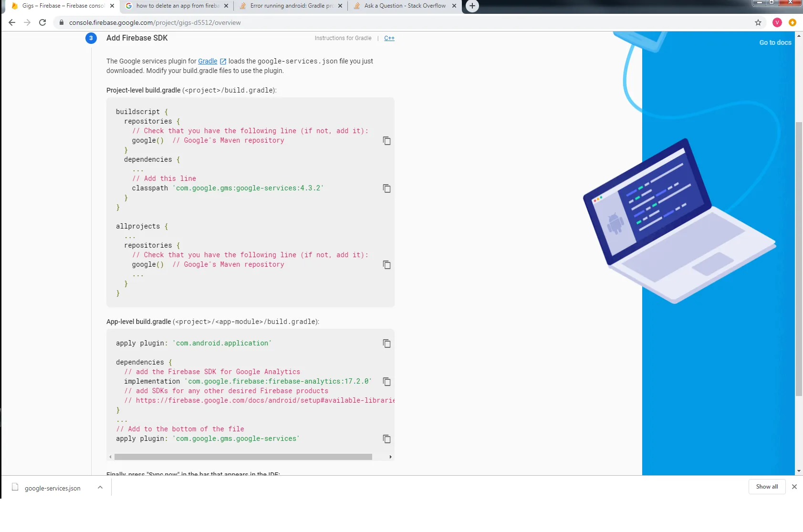
Task: Open the google-services.json file icon
Action: tap(15, 487)
